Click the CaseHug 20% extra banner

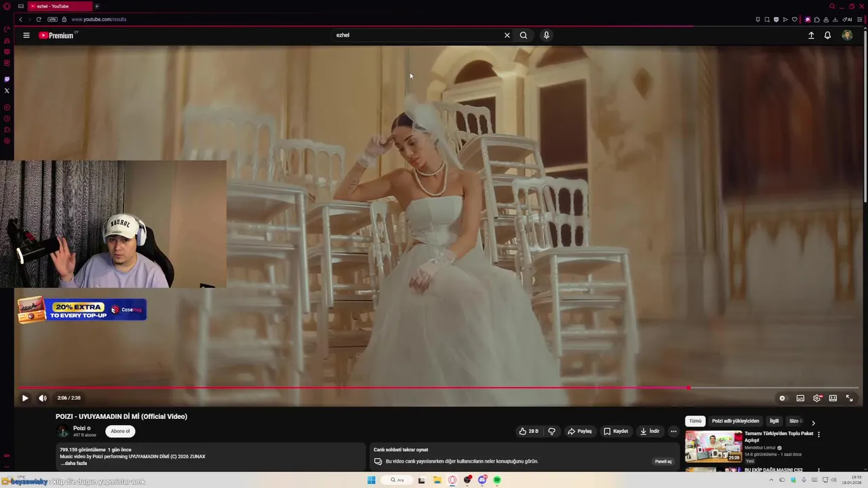(x=82, y=310)
